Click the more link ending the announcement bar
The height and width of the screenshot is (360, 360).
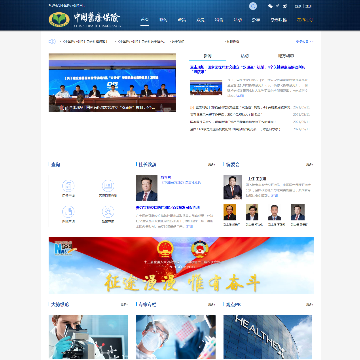pos(304,42)
